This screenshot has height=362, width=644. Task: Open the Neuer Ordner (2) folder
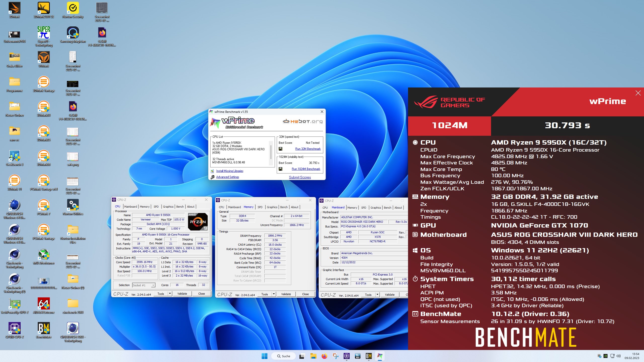click(73, 281)
